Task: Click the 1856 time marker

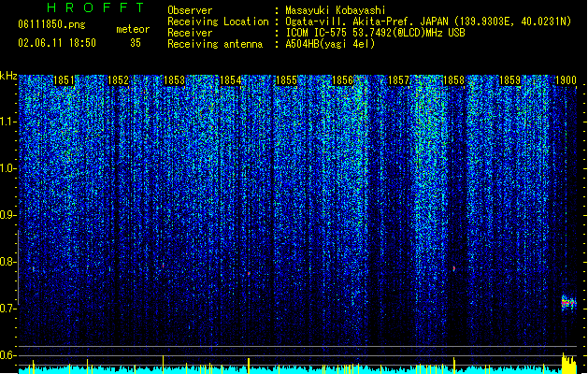Action: click(343, 80)
